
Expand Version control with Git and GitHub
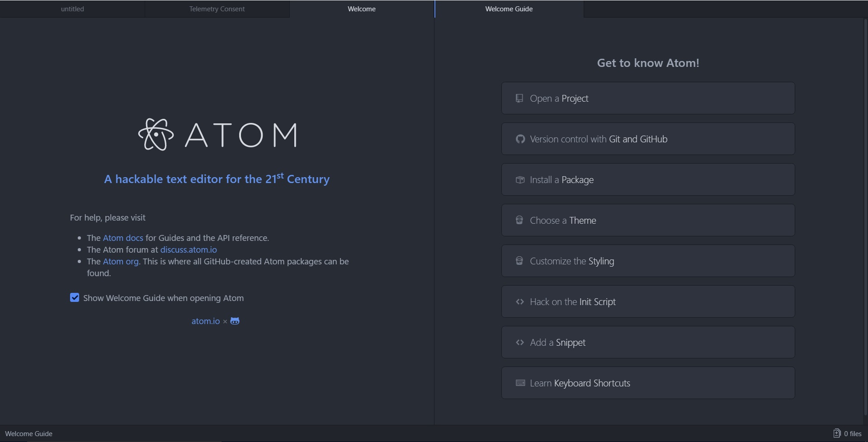[x=648, y=139]
